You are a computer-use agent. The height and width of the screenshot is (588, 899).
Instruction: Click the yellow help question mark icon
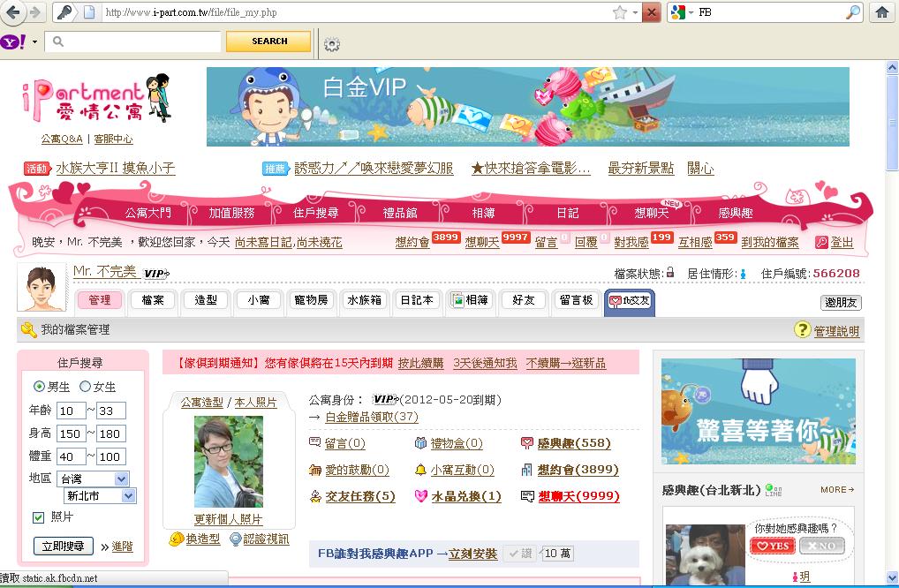click(802, 329)
